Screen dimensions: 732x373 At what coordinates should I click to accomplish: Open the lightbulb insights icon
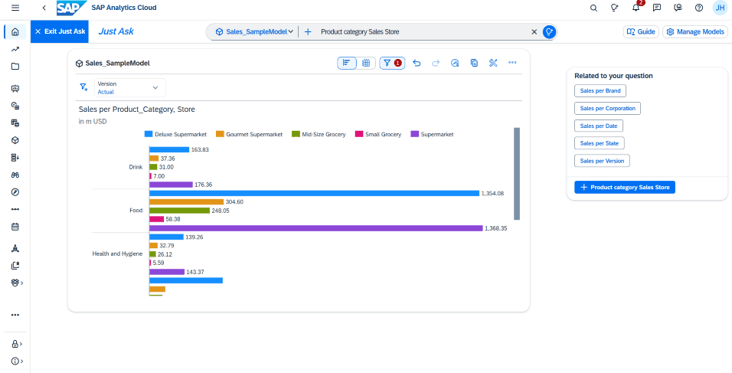coord(614,8)
